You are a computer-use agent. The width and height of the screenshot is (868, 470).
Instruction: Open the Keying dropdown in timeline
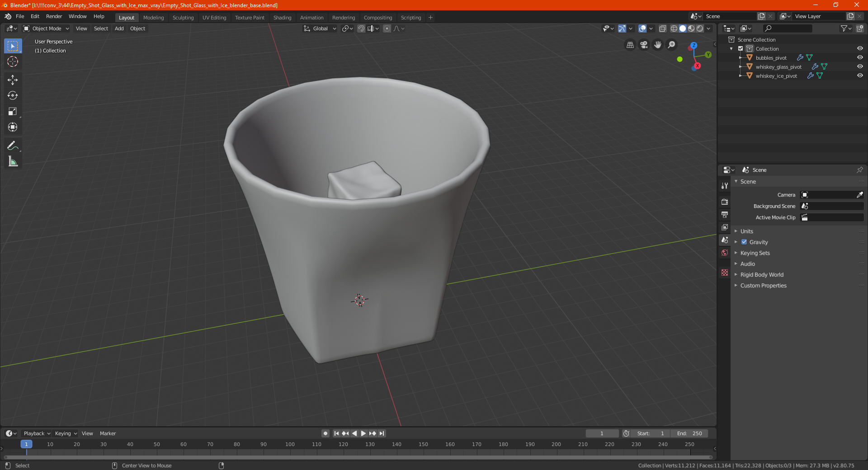click(66, 433)
